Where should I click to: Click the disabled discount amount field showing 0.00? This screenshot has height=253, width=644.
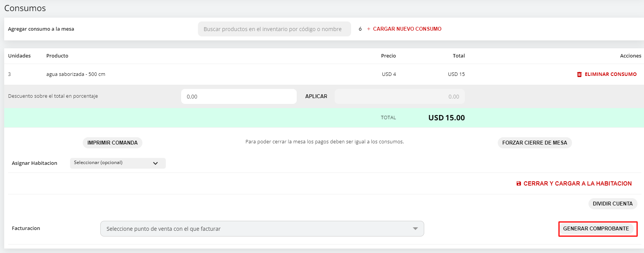(x=399, y=96)
